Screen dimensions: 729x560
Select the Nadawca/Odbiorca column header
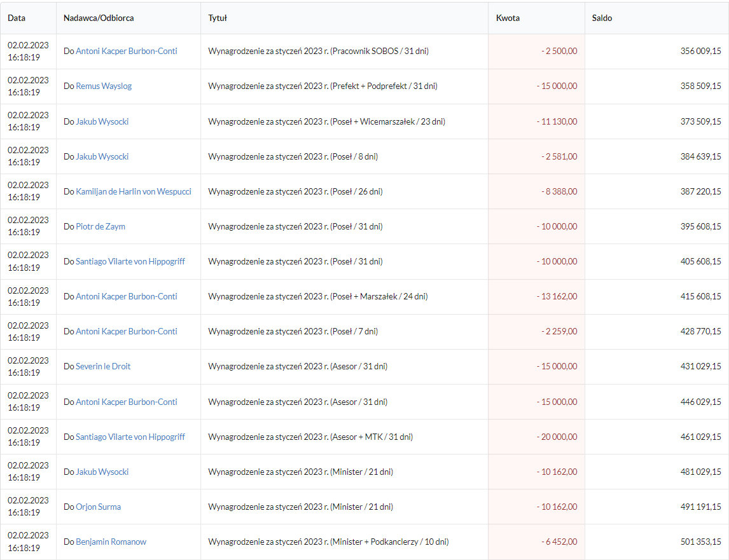click(x=99, y=18)
